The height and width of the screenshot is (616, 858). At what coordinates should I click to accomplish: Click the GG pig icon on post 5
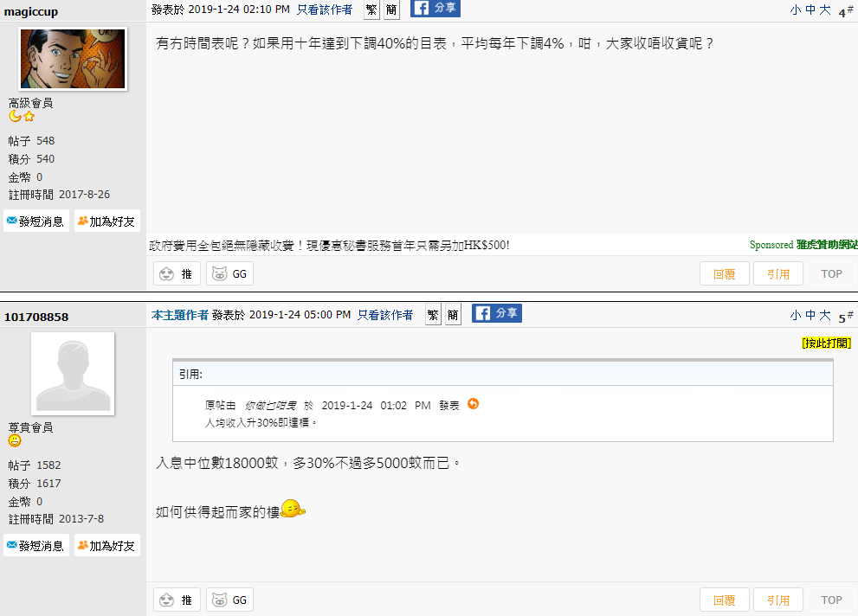(229, 600)
